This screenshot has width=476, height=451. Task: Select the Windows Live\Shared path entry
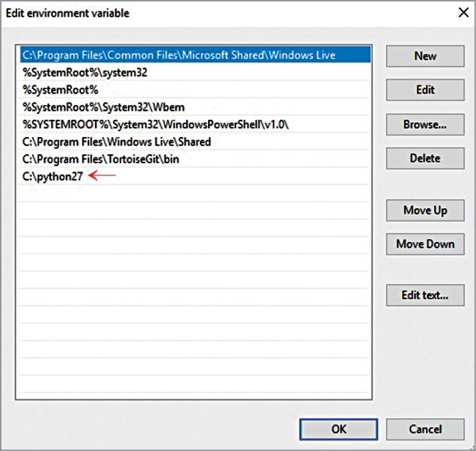[x=116, y=142]
